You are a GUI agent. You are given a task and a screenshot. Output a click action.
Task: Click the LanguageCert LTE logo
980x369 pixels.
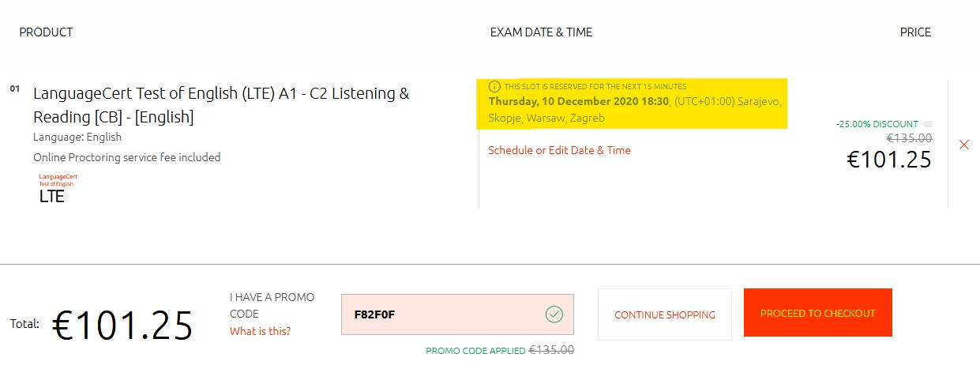[58, 188]
